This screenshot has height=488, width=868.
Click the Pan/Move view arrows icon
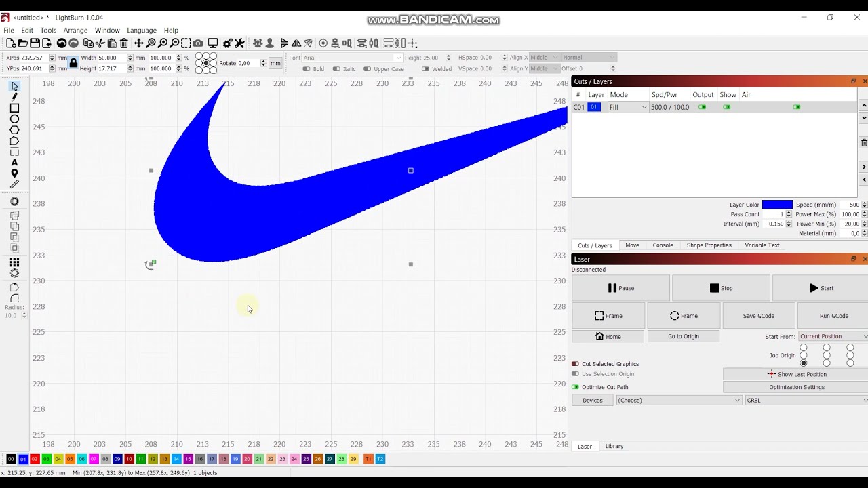138,43
